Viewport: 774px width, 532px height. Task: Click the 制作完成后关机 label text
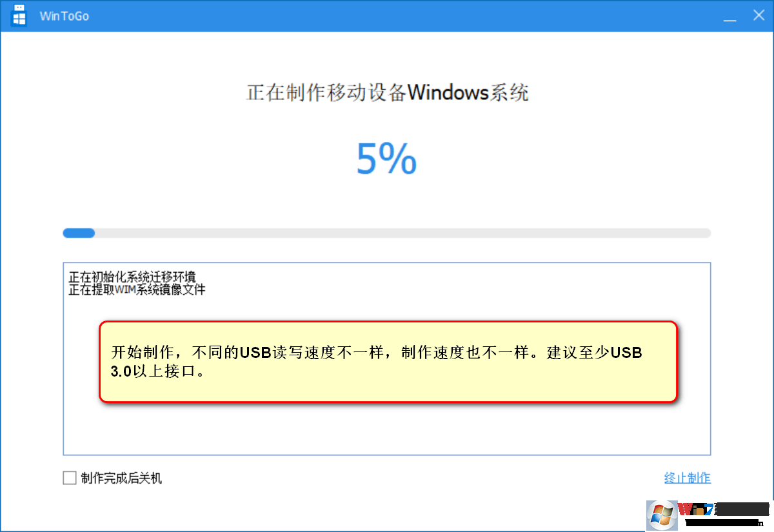[121, 478]
